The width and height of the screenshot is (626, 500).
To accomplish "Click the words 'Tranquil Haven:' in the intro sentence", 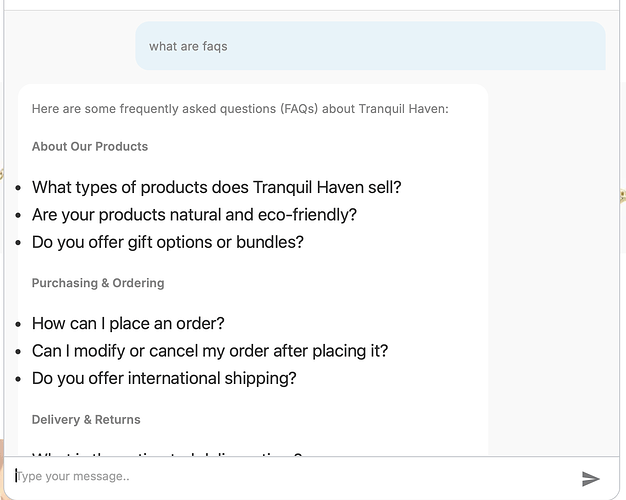I will pos(404,109).
